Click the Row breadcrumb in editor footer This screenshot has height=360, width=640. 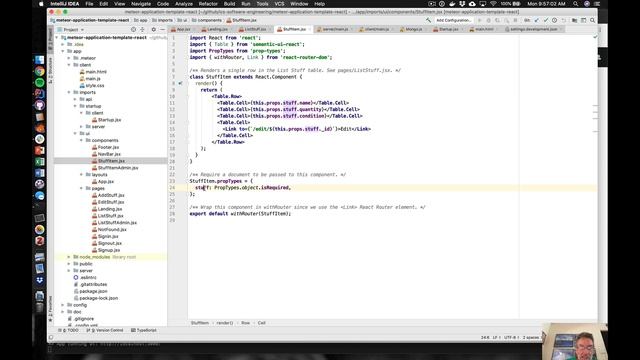pos(245,323)
